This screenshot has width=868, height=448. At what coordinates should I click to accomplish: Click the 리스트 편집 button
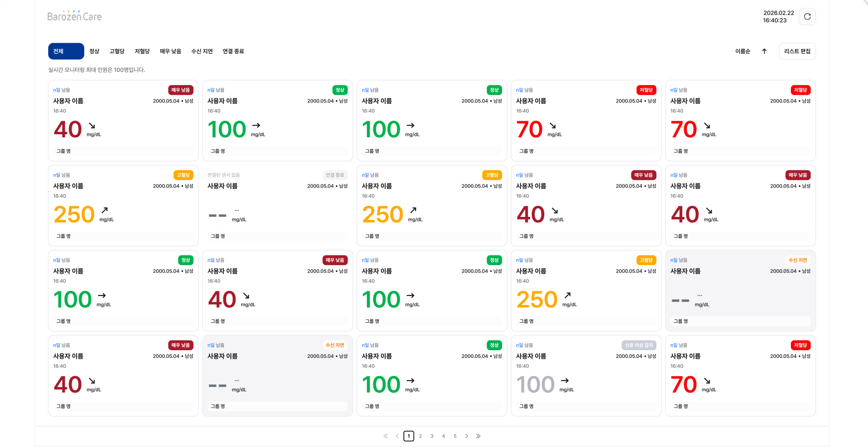(x=797, y=51)
